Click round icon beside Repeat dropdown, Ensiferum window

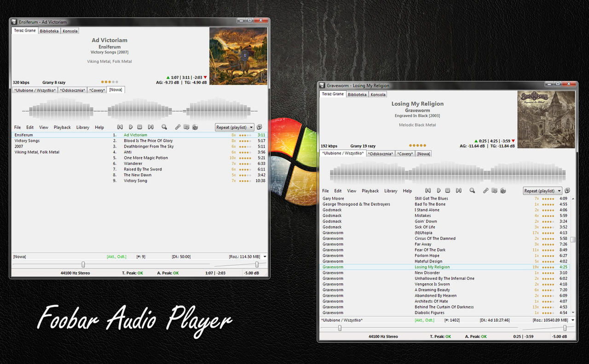click(260, 127)
